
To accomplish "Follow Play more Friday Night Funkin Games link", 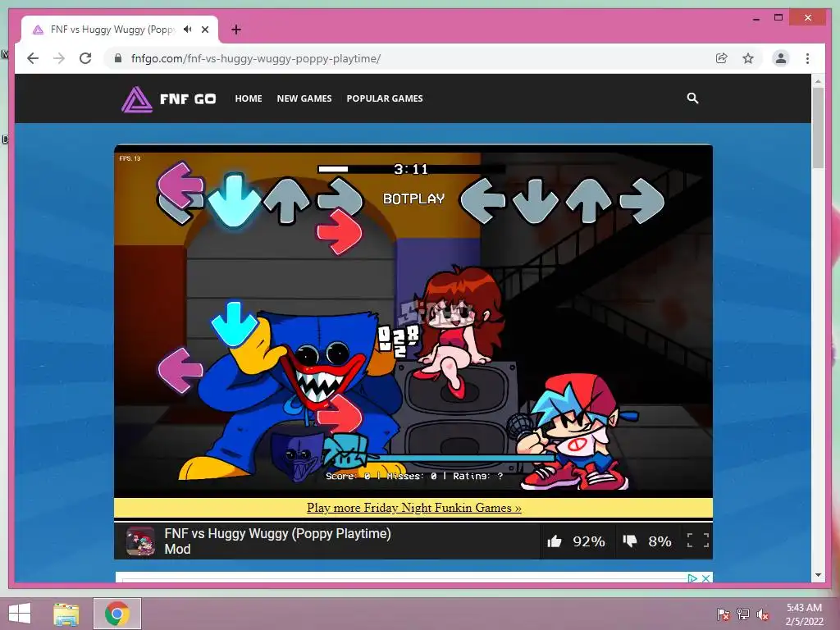I will coord(413,507).
